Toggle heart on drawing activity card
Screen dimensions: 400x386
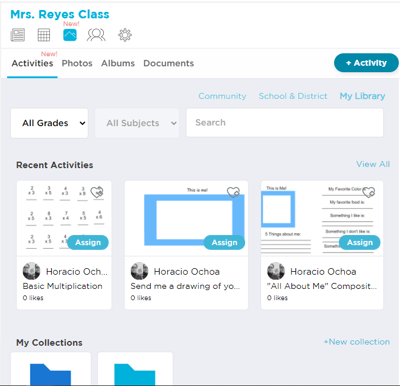233,192
